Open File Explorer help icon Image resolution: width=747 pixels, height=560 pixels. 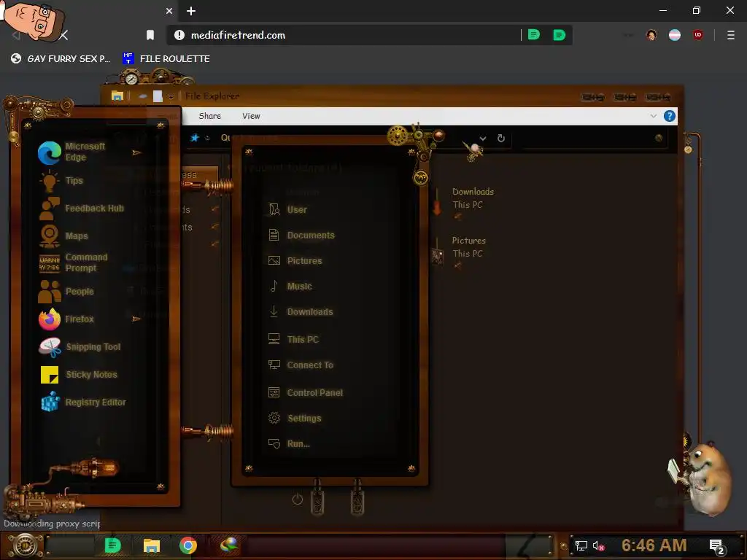670,116
